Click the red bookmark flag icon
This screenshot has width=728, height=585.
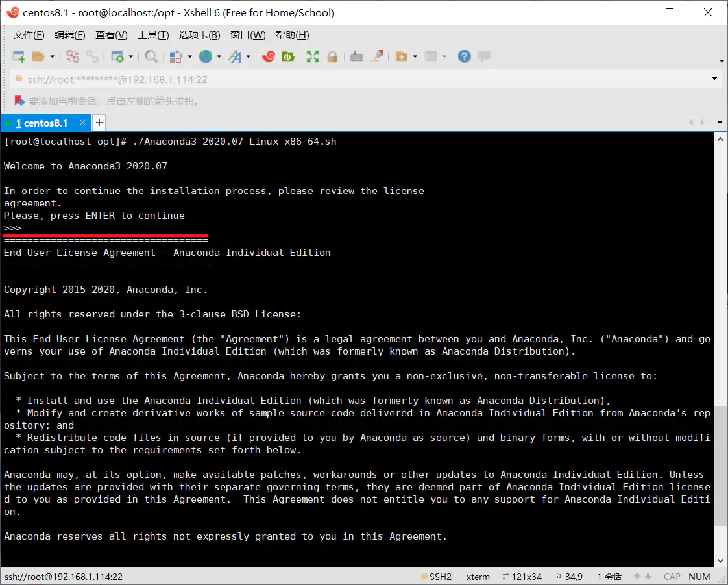(x=19, y=101)
